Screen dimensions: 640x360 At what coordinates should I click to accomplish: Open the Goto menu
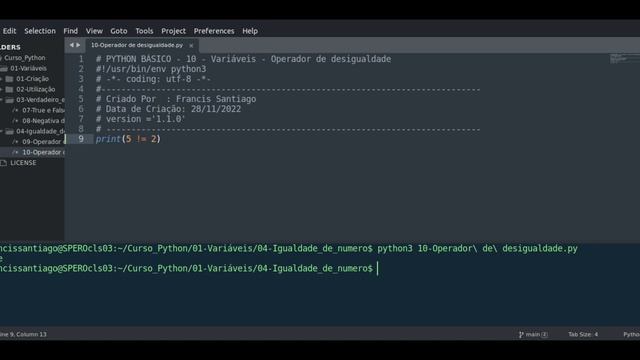click(118, 31)
